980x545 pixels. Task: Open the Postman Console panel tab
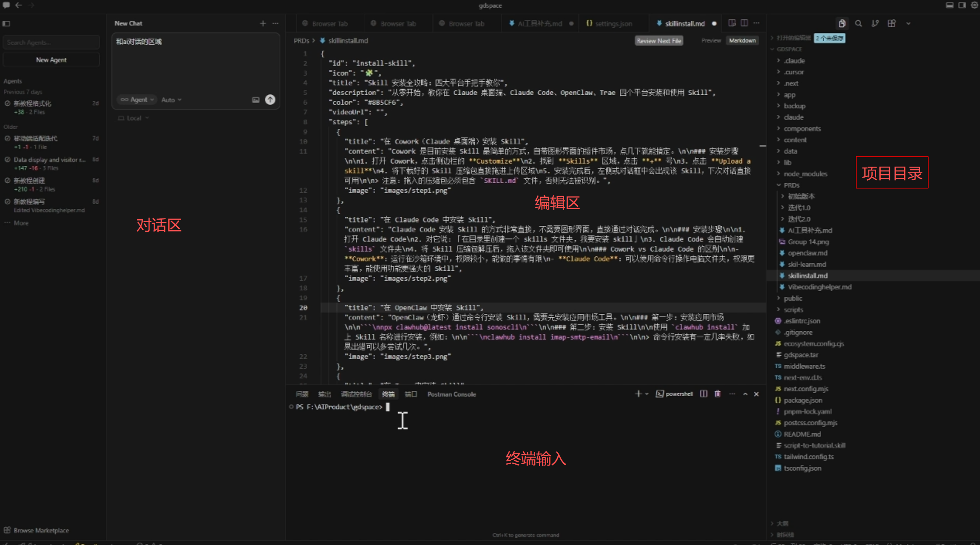tap(451, 394)
